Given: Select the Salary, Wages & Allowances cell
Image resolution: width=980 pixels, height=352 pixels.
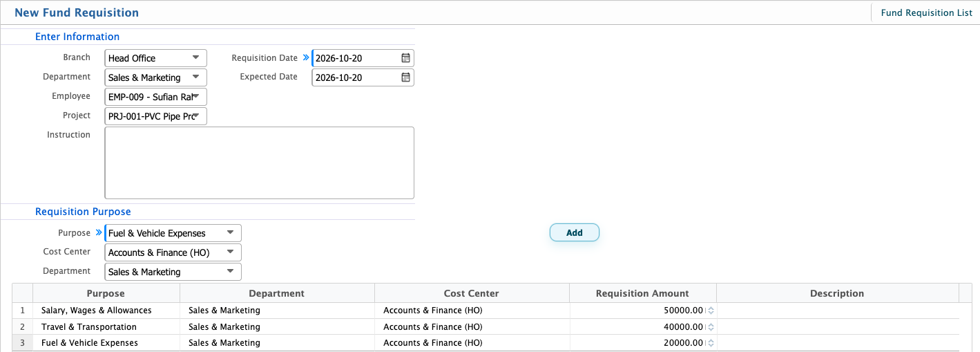Looking at the screenshot, I should coord(106,311).
